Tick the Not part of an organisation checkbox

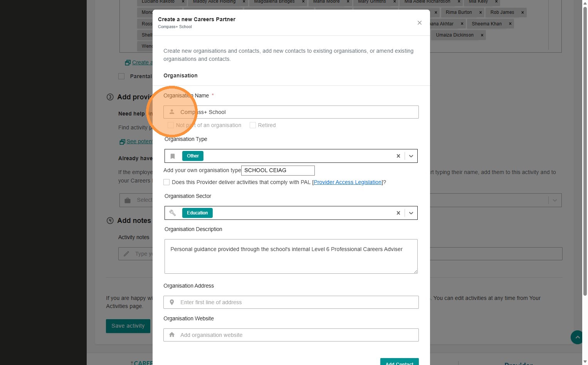171,125
